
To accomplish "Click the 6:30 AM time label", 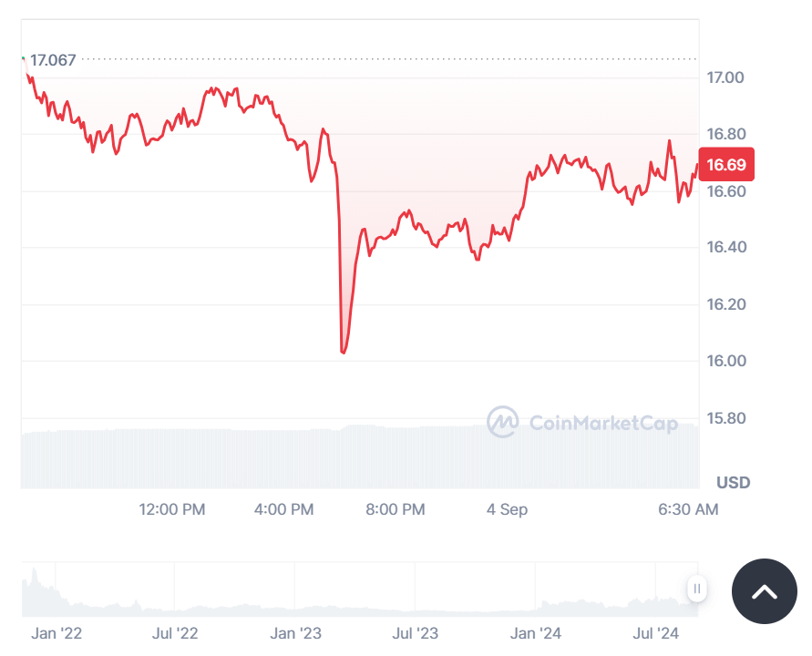I will 687,509.
